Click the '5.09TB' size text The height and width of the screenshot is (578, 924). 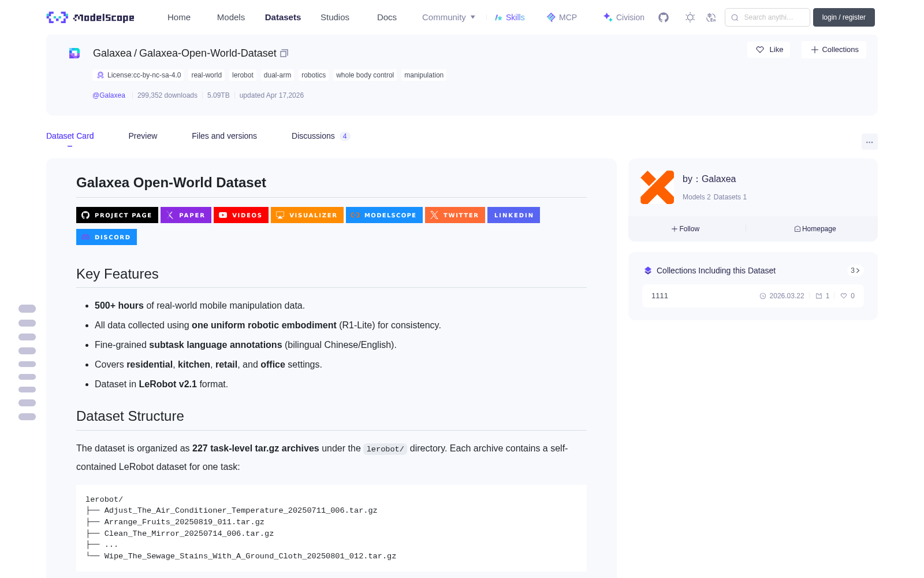pyautogui.click(x=218, y=95)
